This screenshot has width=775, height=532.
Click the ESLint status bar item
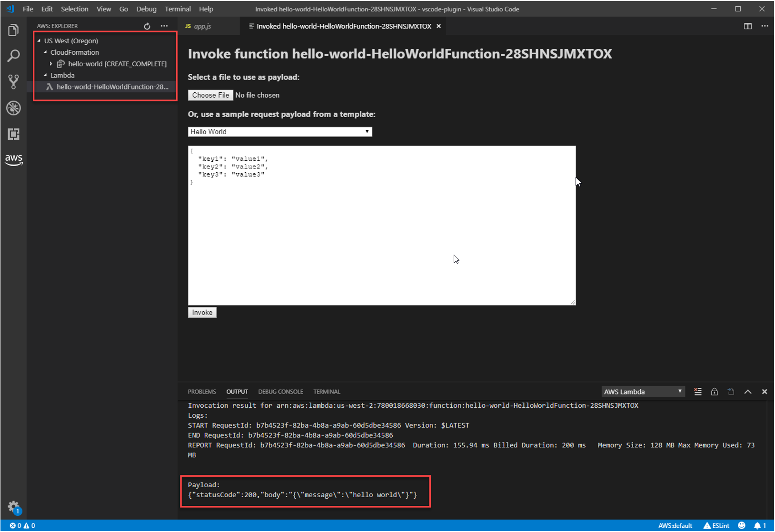tap(716, 526)
